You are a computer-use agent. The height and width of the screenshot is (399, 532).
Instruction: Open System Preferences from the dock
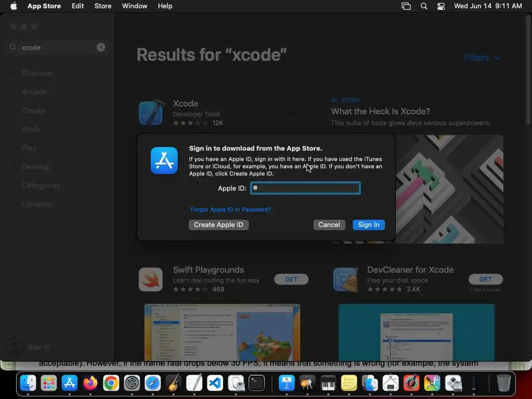pyautogui.click(x=132, y=383)
